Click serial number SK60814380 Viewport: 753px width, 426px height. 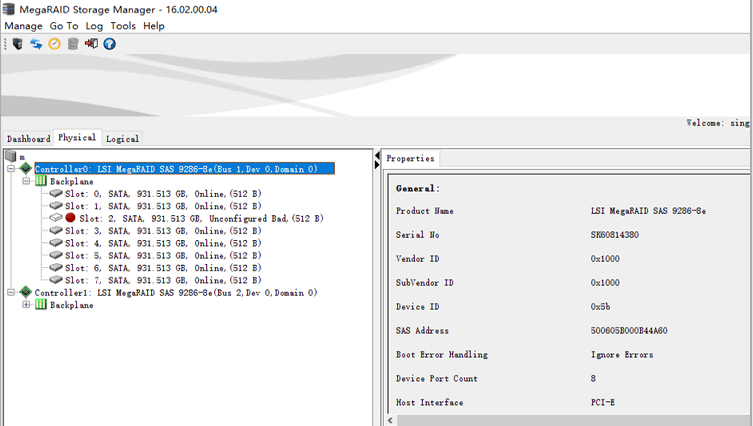click(x=614, y=234)
